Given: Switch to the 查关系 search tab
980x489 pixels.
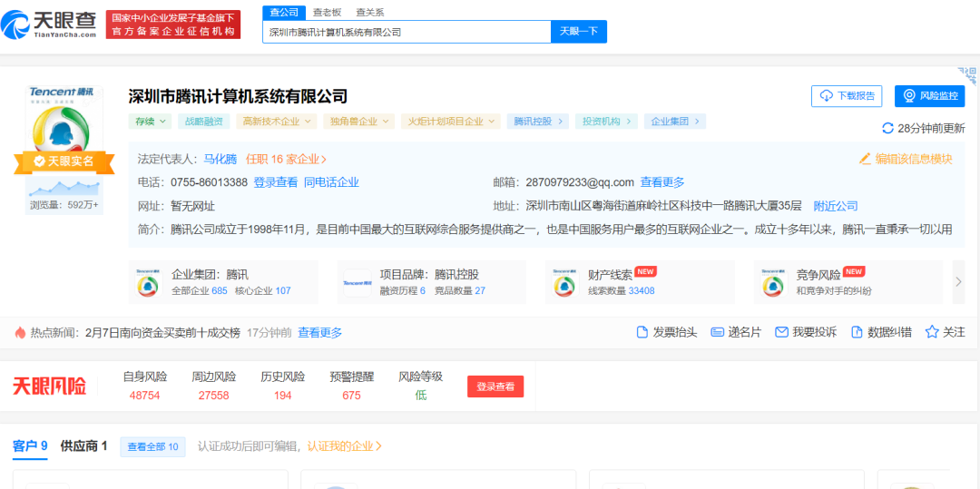Looking at the screenshot, I should 370,12.
